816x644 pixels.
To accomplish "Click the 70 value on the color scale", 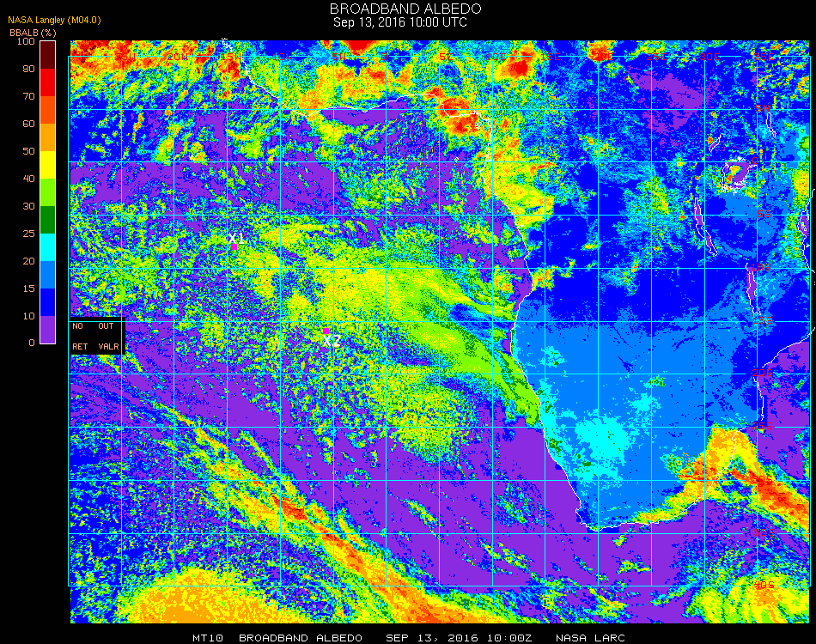I will (28, 96).
